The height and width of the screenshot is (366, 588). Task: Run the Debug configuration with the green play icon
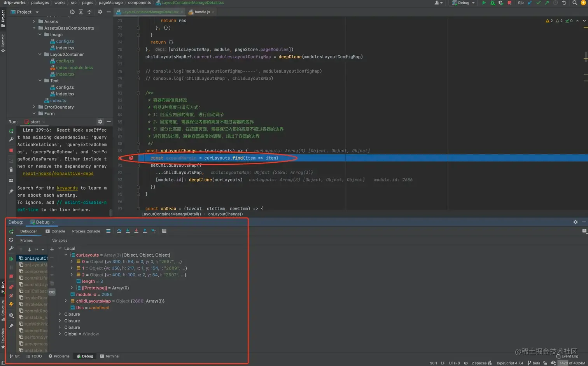coord(484,3)
